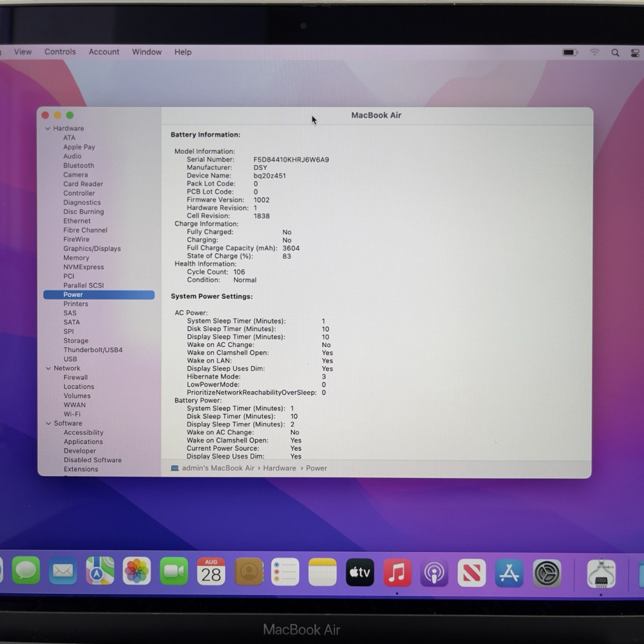Click Device Name value bq20z451
Image resolution: width=644 pixels, height=644 pixels.
[269, 176]
